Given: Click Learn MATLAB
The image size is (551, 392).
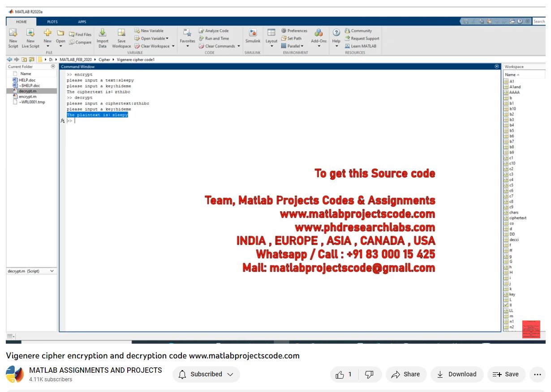Looking at the screenshot, I should (361, 46).
